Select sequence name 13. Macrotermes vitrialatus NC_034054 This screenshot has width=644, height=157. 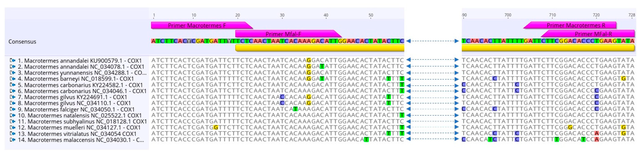pyautogui.click(x=77, y=134)
